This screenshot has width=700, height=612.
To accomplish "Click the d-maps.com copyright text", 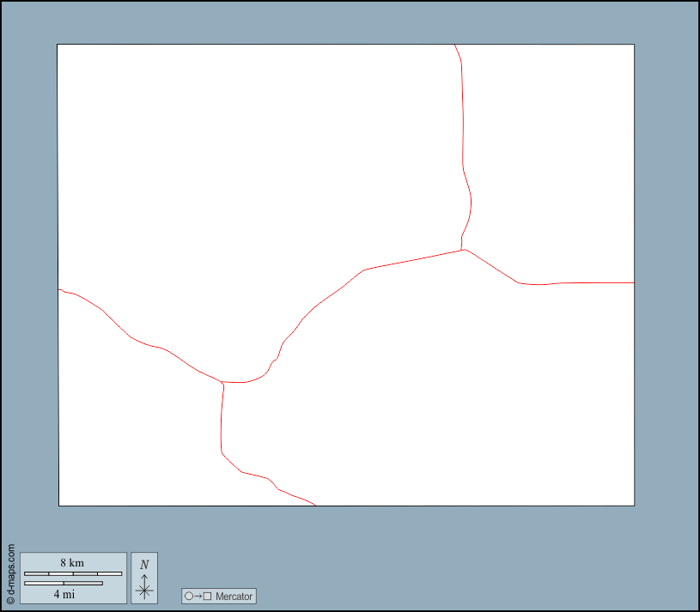I will point(10,574).
